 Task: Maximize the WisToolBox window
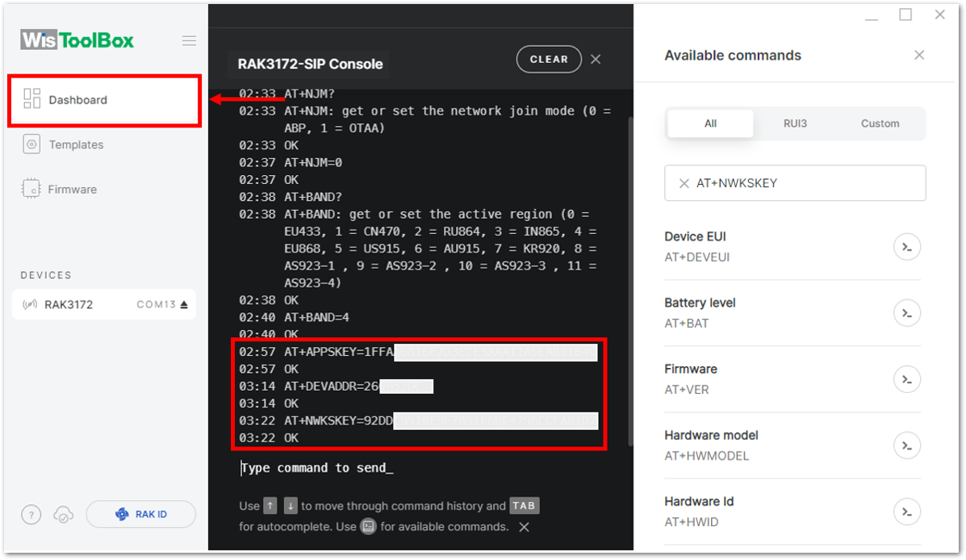point(905,15)
